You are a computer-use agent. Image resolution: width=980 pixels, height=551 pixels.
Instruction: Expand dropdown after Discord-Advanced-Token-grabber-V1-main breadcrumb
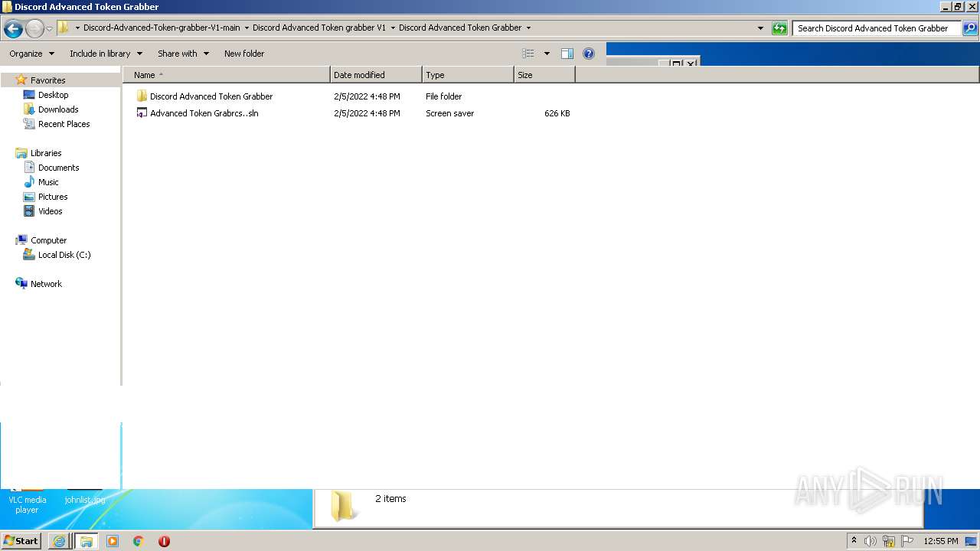[247, 28]
